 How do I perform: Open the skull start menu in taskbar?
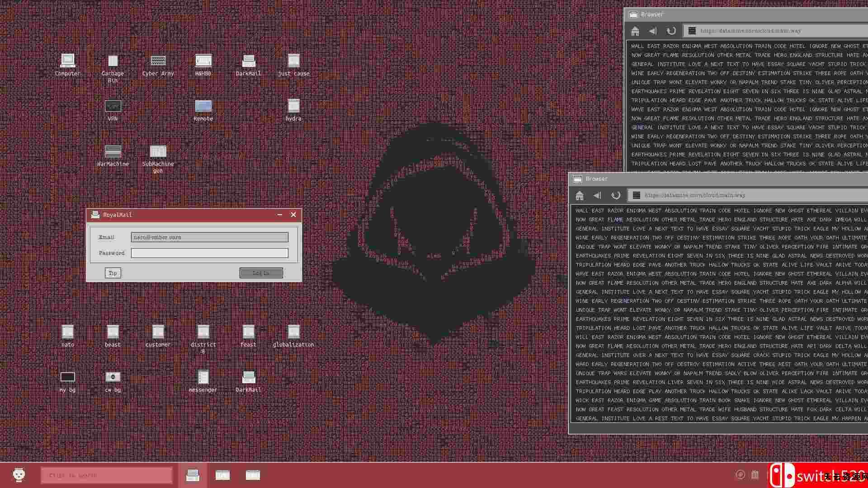pos(19,475)
